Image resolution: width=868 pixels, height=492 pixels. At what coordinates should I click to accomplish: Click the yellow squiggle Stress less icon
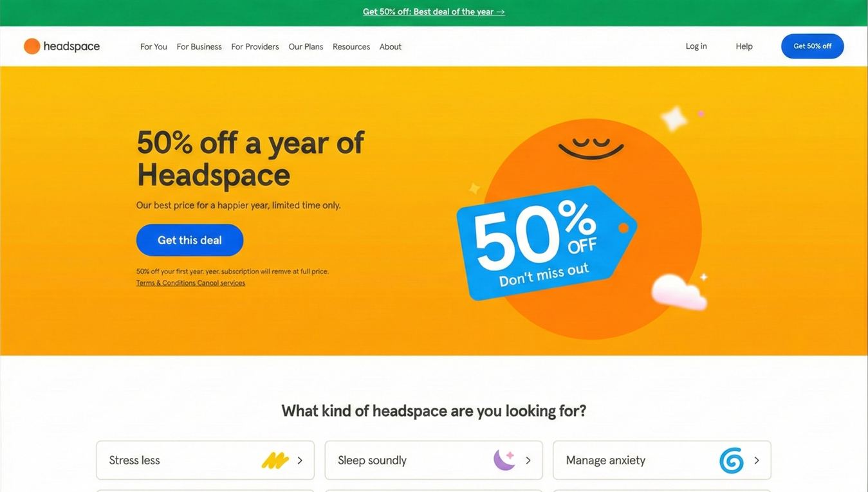275,460
